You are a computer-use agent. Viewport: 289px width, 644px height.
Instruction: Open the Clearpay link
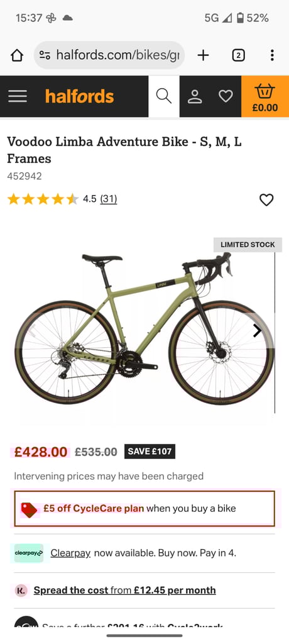pyautogui.click(x=70, y=553)
